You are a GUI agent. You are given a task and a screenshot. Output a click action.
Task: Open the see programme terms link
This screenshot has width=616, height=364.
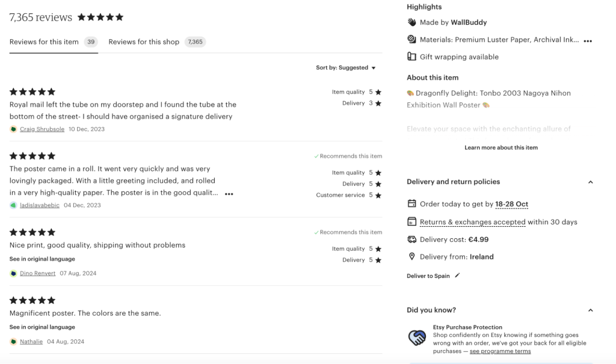[500, 351]
